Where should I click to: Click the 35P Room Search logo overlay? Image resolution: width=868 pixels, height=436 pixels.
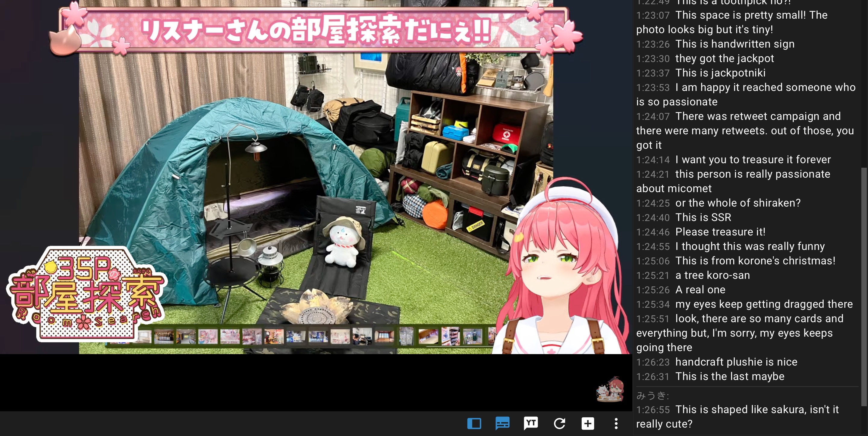pos(86,294)
